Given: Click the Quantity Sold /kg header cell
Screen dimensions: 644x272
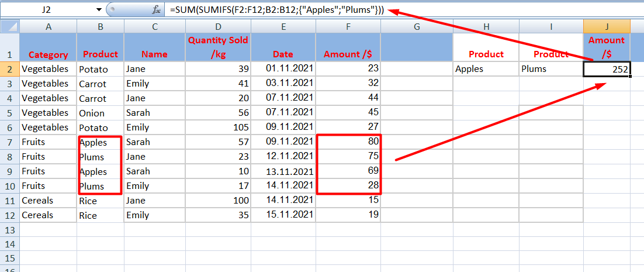Looking at the screenshot, I should (218, 47).
